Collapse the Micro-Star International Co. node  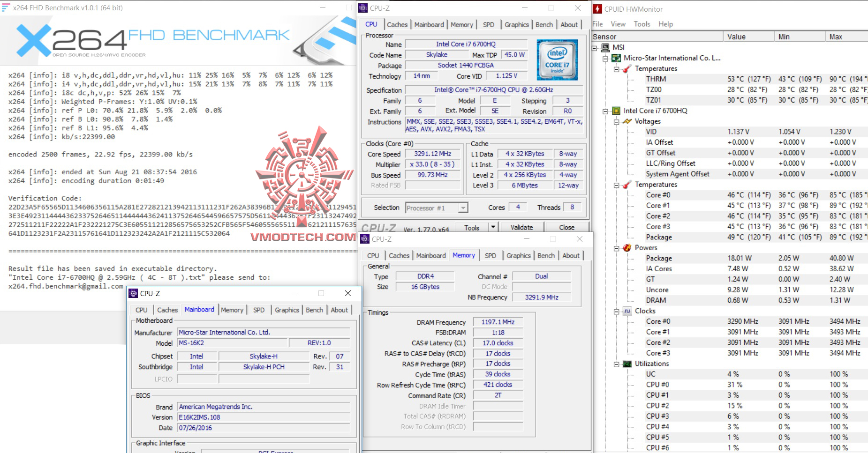coord(605,59)
